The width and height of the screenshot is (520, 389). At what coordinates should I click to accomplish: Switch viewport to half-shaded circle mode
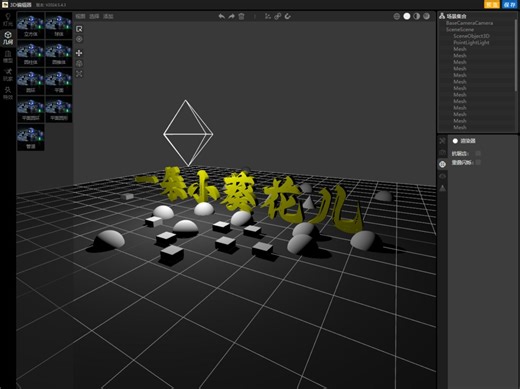click(x=417, y=16)
